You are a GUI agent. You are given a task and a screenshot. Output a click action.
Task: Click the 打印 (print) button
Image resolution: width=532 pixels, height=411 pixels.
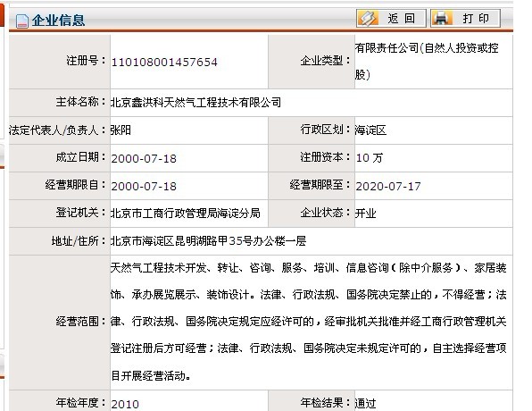[x=466, y=18]
